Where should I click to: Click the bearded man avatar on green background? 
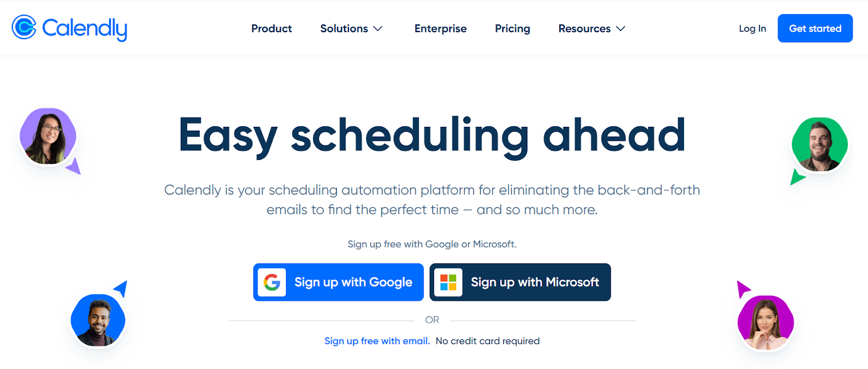coord(819,145)
